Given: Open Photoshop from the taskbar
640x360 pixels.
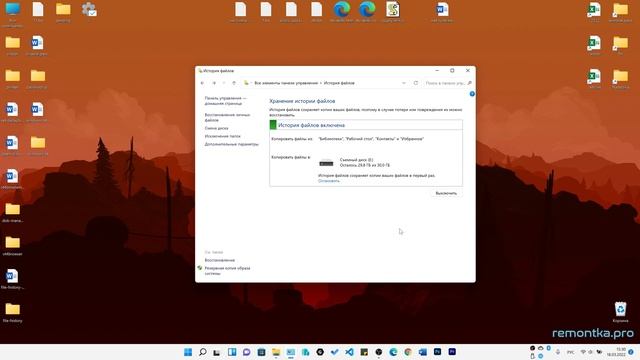Looking at the screenshot, I should [437, 352].
